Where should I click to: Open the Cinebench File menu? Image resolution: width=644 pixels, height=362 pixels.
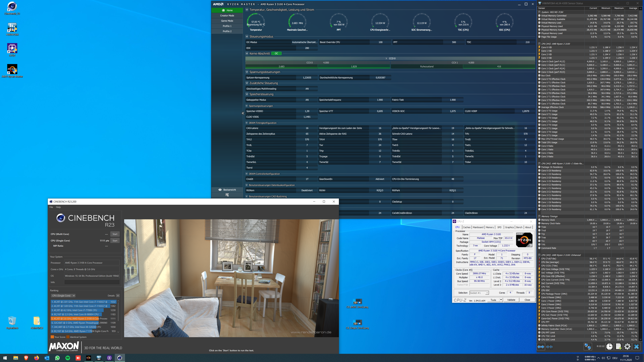coord(51,207)
